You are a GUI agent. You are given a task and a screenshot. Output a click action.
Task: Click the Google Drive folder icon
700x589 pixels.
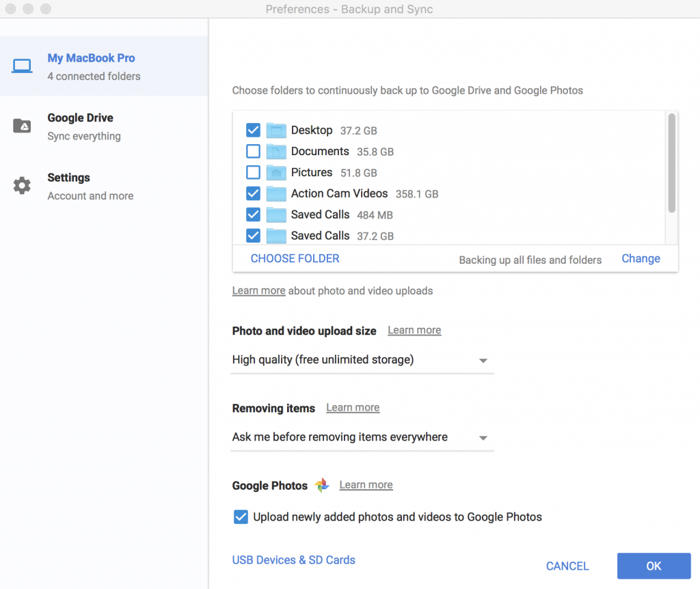[22, 126]
